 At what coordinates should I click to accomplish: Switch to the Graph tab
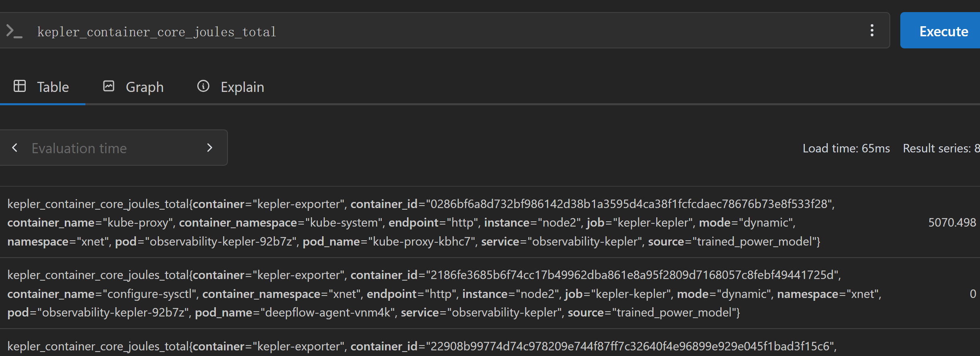tap(133, 87)
